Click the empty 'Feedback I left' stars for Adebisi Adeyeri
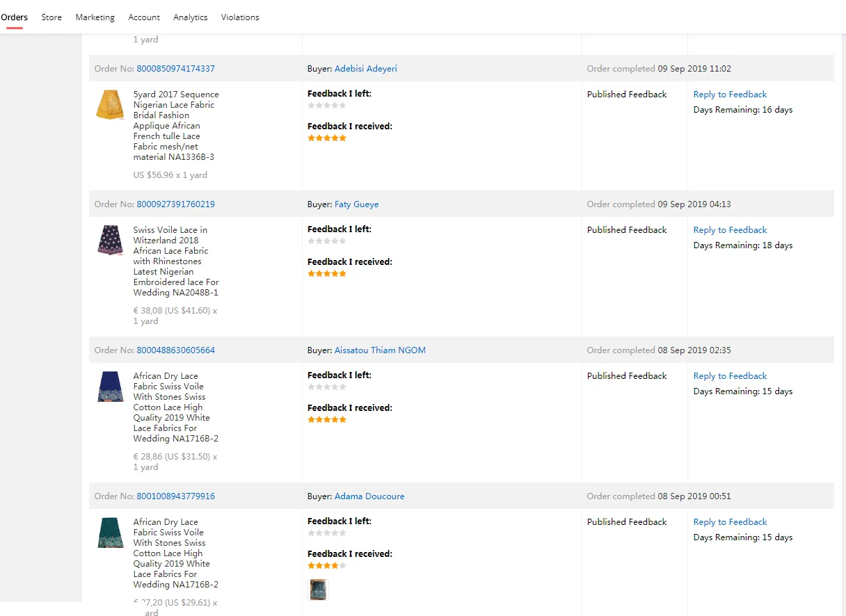The height and width of the screenshot is (616, 846). coord(327,106)
